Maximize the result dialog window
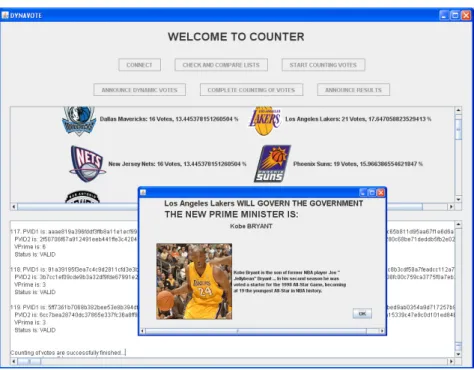The width and height of the screenshot is (474, 370). click(372, 192)
